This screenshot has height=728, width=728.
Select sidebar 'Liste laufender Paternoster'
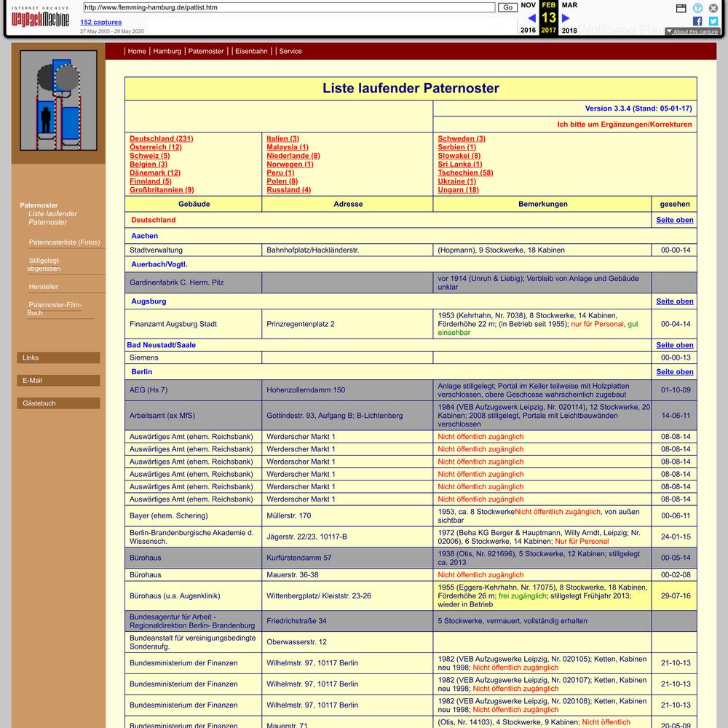pos(52,218)
